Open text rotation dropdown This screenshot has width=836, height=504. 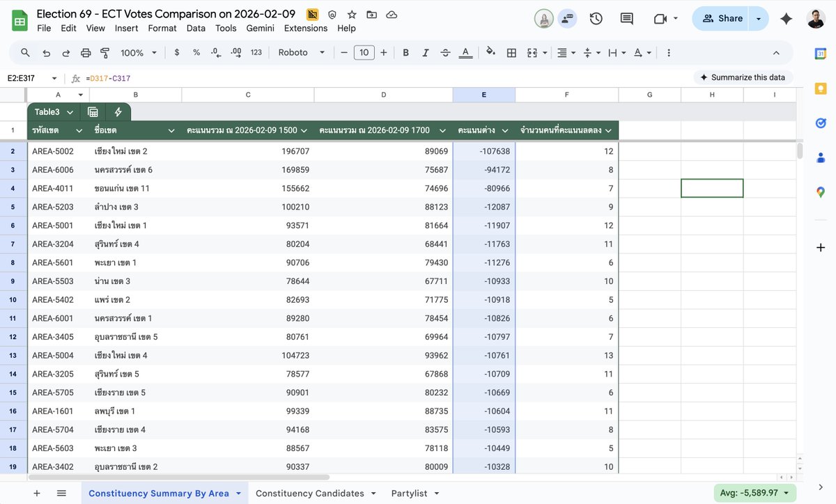click(642, 52)
